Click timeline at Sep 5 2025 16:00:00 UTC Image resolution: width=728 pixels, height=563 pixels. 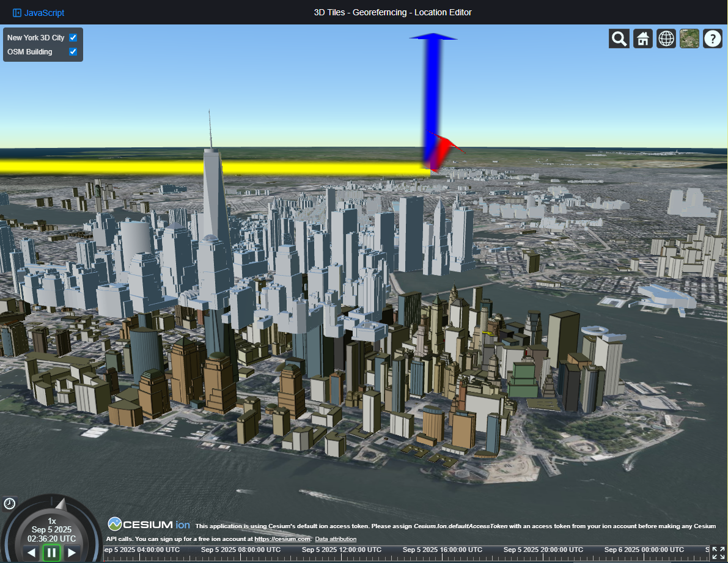(443, 550)
